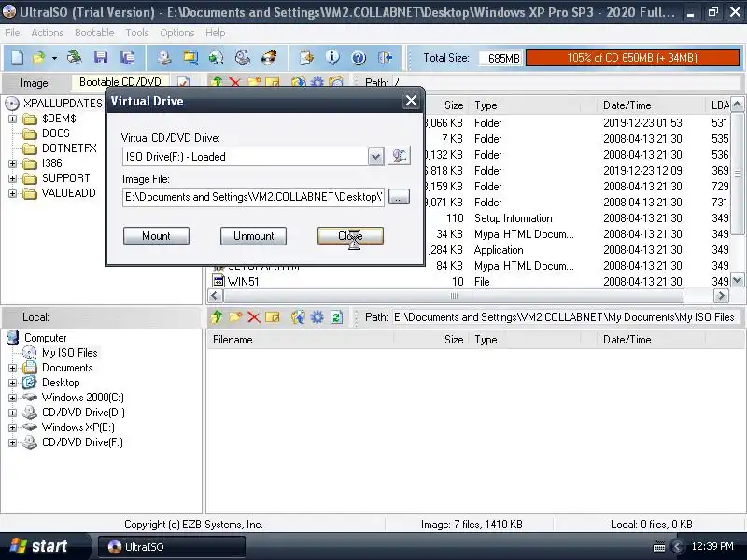Open the Actions menu
This screenshot has height=560, width=747.
click(48, 33)
